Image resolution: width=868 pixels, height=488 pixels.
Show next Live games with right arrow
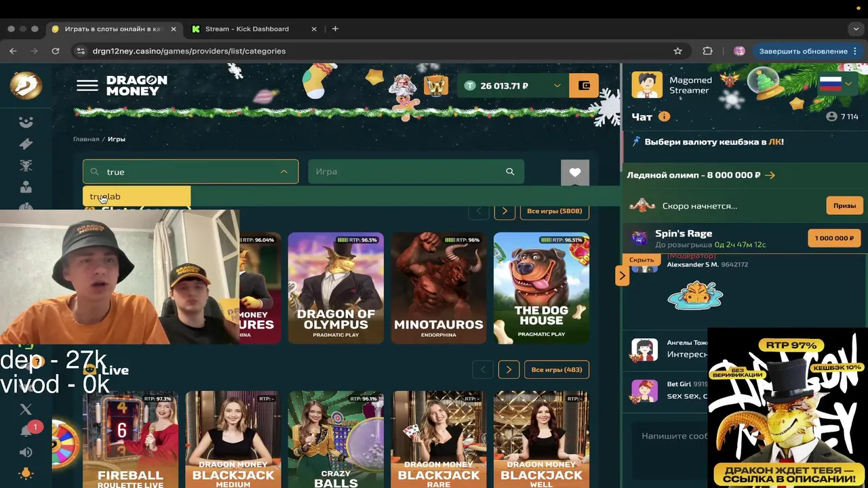pyautogui.click(x=509, y=369)
